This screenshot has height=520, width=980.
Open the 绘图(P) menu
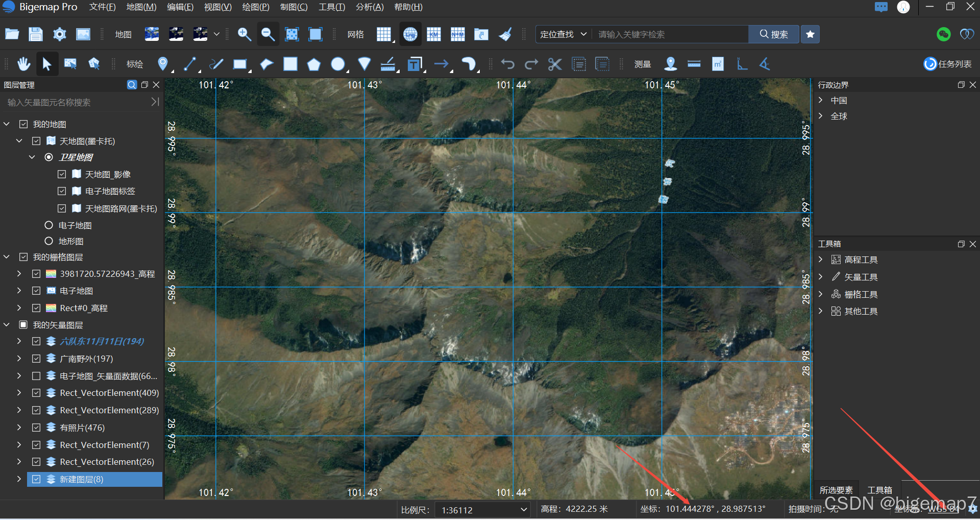click(x=256, y=7)
